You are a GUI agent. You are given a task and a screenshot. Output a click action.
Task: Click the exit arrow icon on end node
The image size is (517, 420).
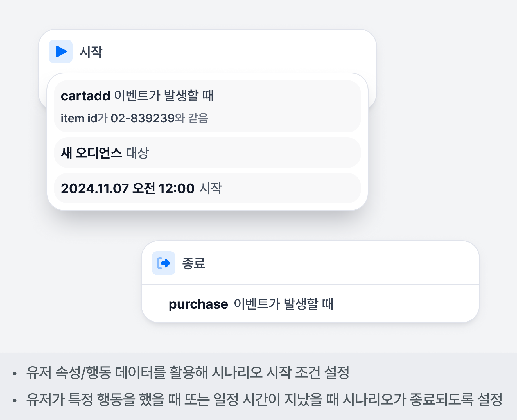(163, 263)
